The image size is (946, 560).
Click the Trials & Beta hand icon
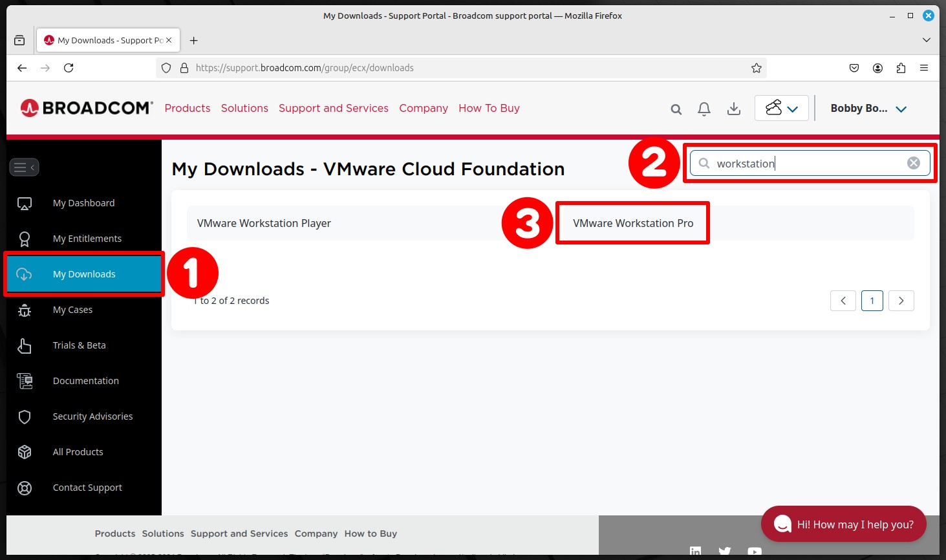pyautogui.click(x=25, y=346)
